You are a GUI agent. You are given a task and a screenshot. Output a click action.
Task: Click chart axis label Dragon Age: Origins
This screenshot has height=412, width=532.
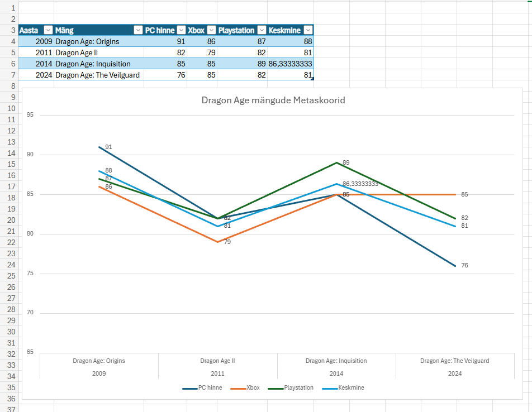[99, 361]
